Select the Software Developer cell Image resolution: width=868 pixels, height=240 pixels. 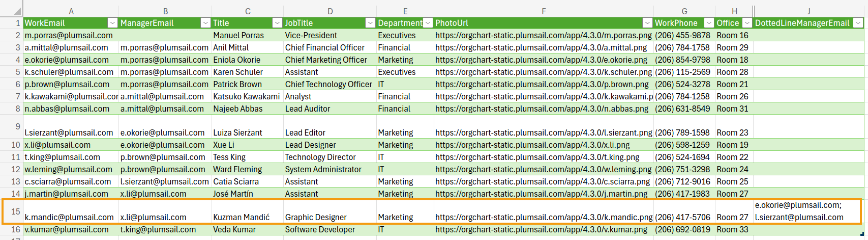[330, 229]
